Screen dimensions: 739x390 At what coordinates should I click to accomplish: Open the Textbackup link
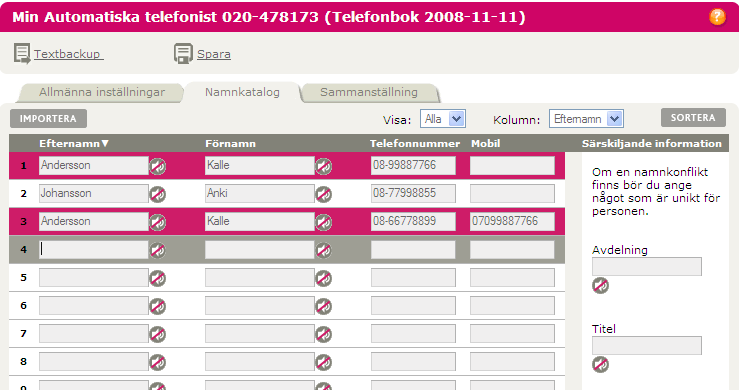click(67, 54)
